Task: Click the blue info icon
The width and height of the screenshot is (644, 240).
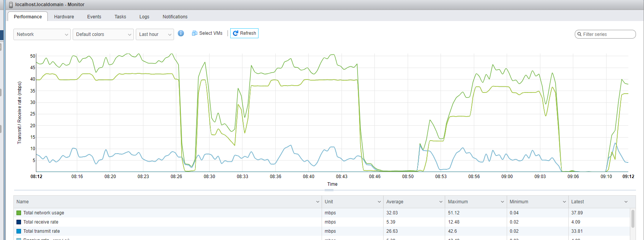Action: [181, 33]
